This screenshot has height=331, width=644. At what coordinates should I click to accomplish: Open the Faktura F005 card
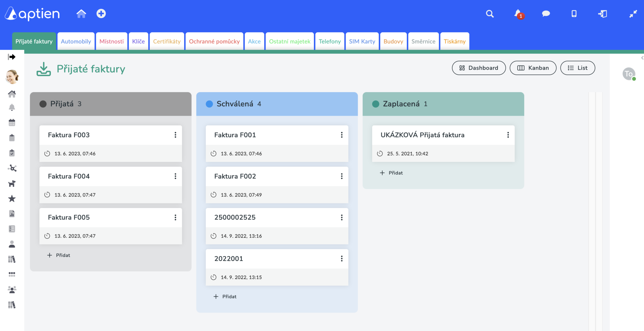[x=111, y=226]
